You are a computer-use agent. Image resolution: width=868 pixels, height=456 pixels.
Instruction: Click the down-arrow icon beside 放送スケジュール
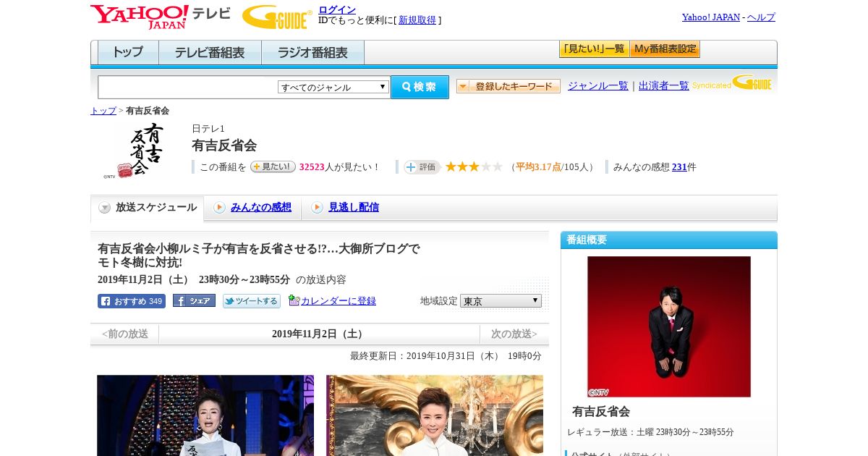tap(105, 208)
